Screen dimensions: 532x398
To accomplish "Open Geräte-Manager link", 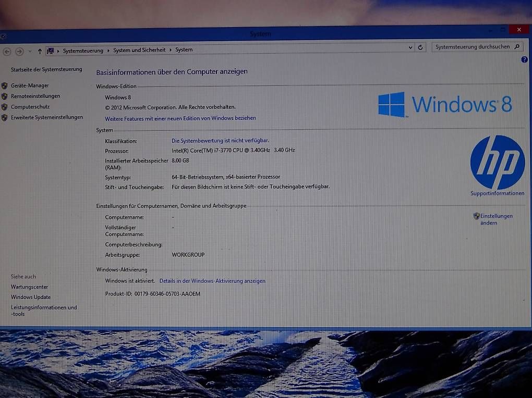I will coord(30,85).
